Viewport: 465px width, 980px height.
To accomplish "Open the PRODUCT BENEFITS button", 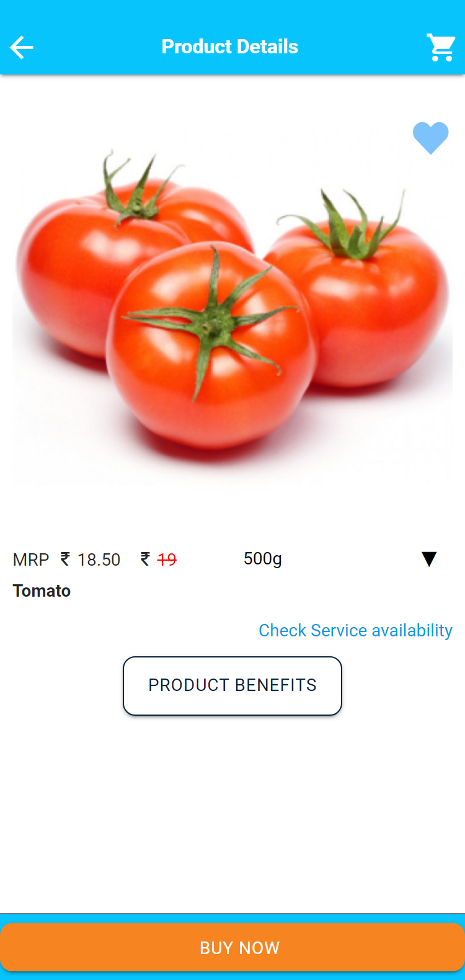I will tap(232, 685).
